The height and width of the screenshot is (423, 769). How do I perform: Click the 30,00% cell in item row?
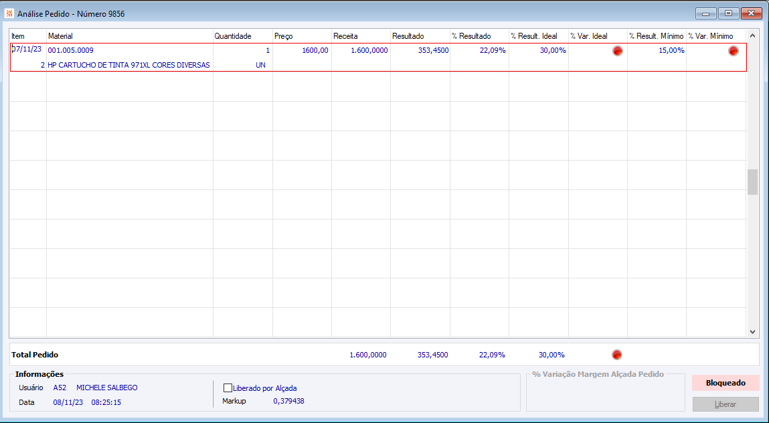pos(553,50)
